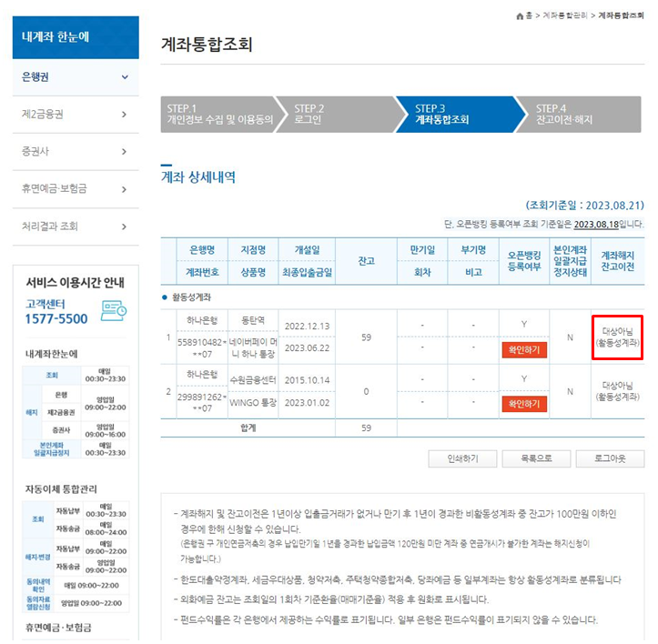The image size is (658, 644).
Task: Click the 계좌해지 잔고이전 column header
Action: point(617,261)
